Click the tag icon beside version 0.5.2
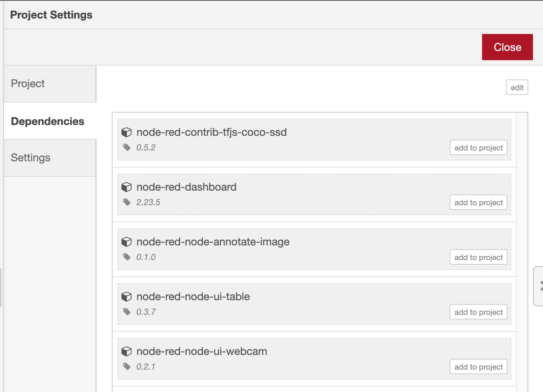Image resolution: width=543 pixels, height=392 pixels. (127, 147)
